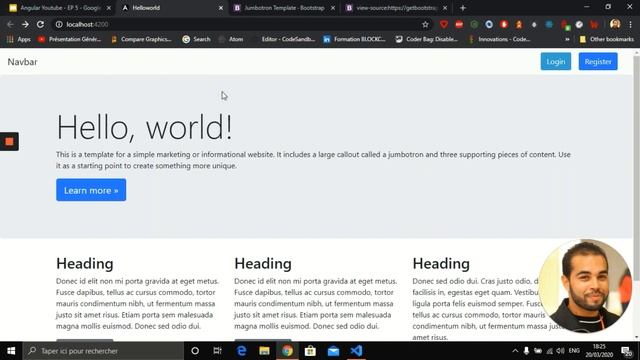The height and width of the screenshot is (360, 640).
Task: Open Visual Studio Code from taskbar
Action: 356,351
